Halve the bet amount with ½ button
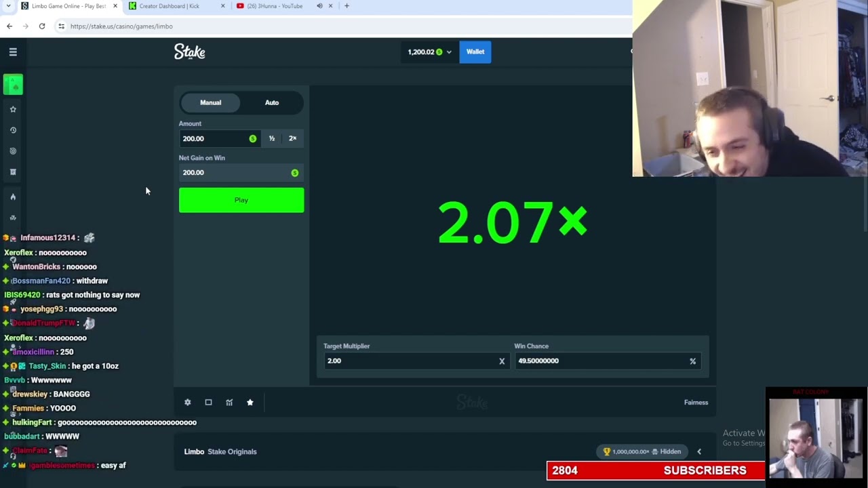Image resolution: width=868 pixels, height=488 pixels. click(x=272, y=138)
